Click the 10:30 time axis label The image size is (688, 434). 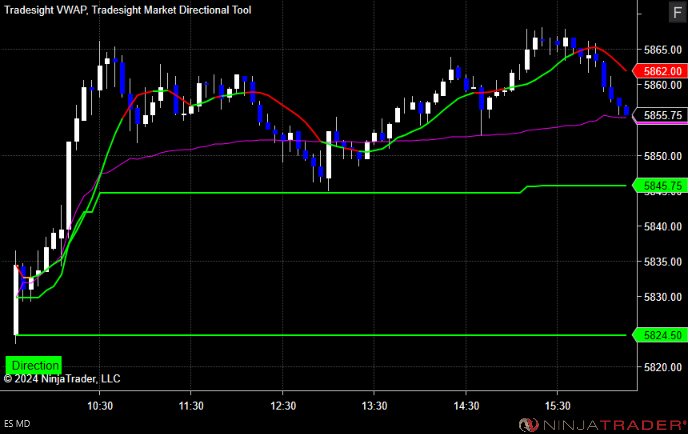click(100, 406)
